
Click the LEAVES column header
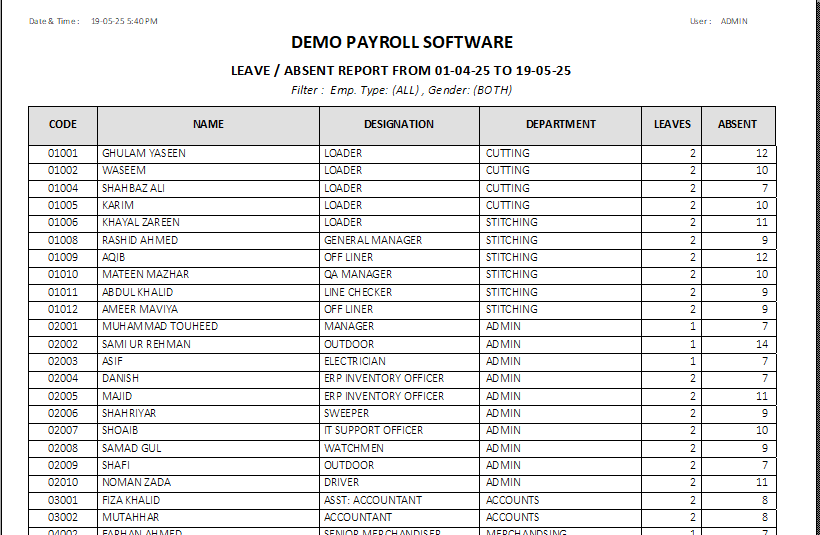pyautogui.click(x=672, y=125)
